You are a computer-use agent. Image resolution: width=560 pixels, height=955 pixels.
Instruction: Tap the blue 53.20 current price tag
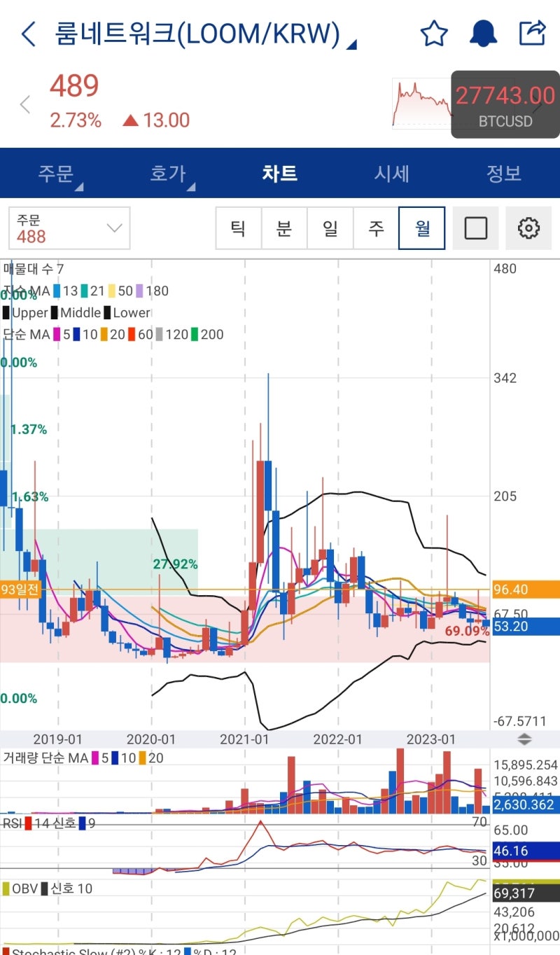524,627
